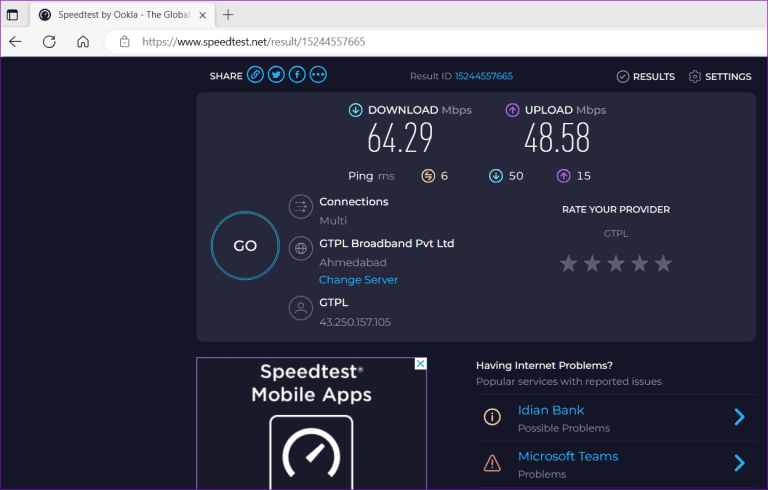Click the share link icon
Screen dimensions: 768x490
(255, 75)
